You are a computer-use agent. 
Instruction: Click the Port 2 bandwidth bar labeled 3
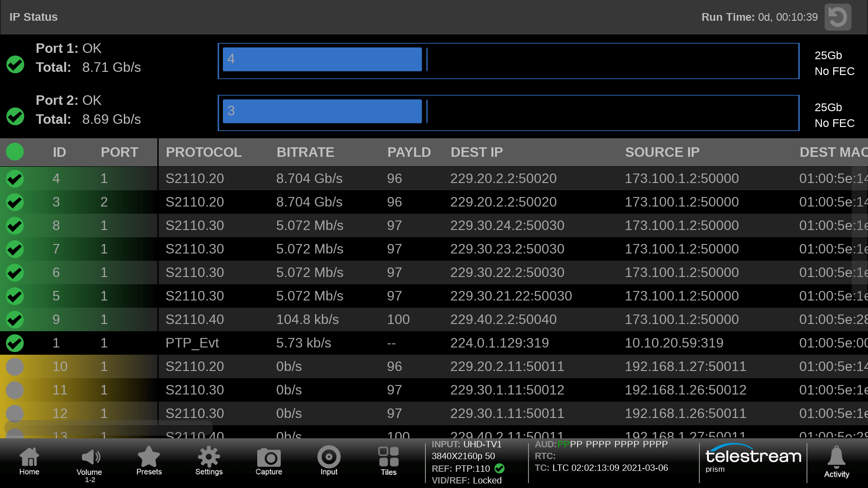tap(322, 111)
